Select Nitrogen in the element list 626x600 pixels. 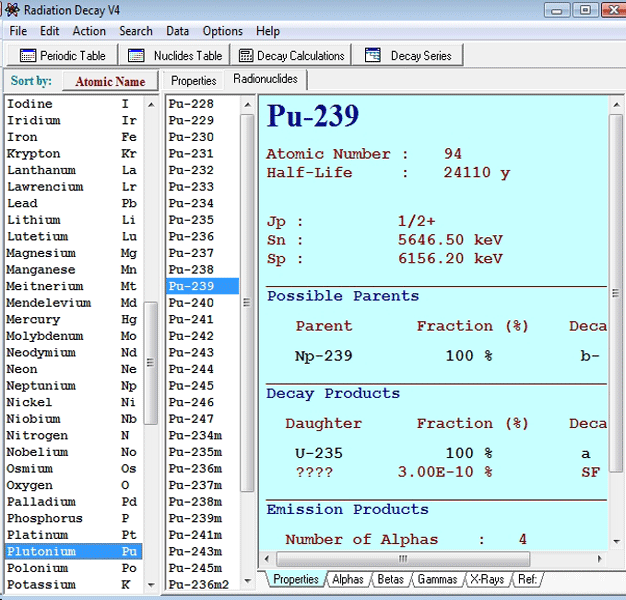[73, 436]
